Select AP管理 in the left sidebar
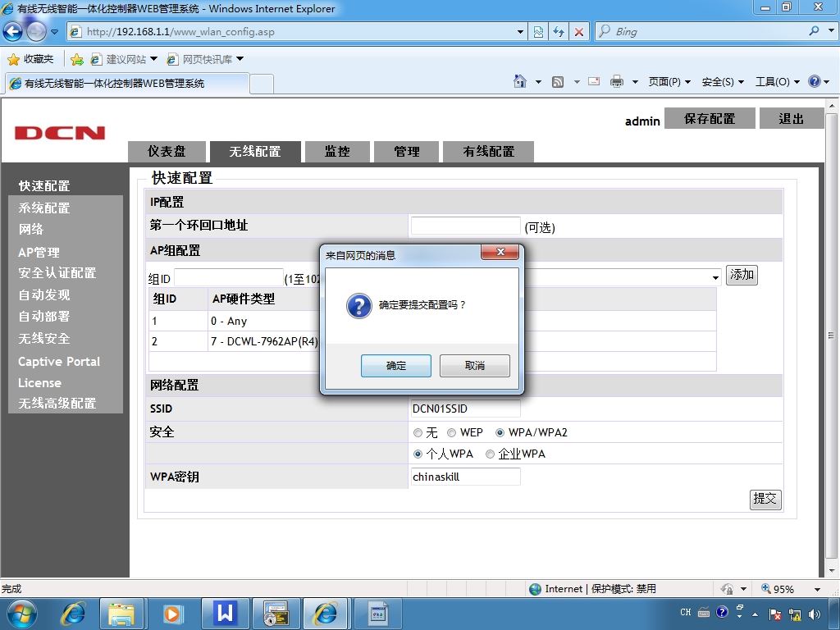The image size is (840, 630). click(x=39, y=253)
